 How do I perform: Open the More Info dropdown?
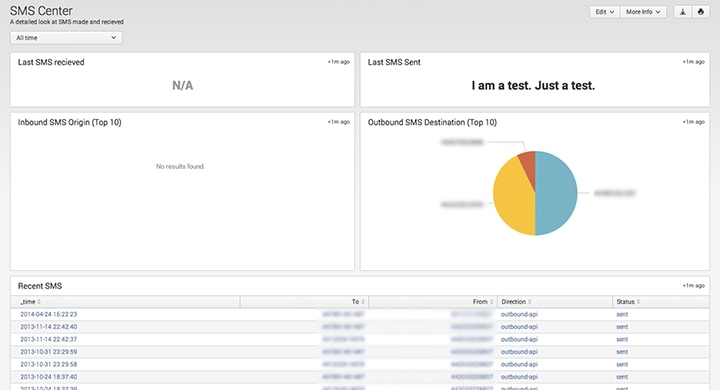[643, 12]
